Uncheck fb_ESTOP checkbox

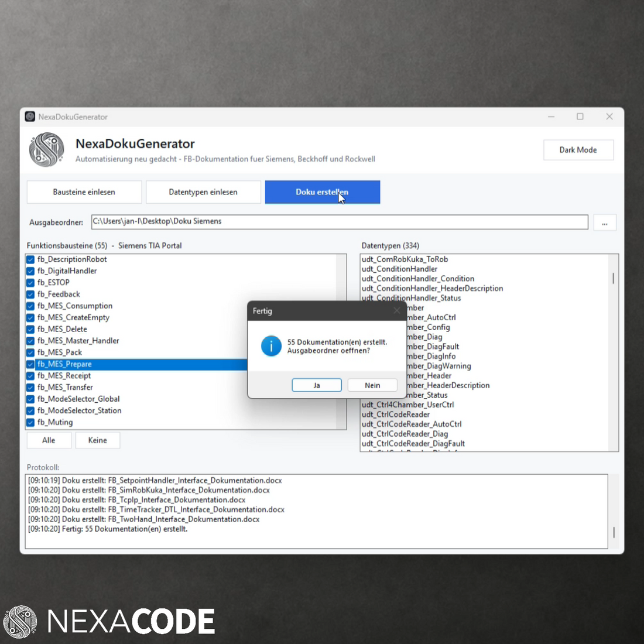(30, 283)
